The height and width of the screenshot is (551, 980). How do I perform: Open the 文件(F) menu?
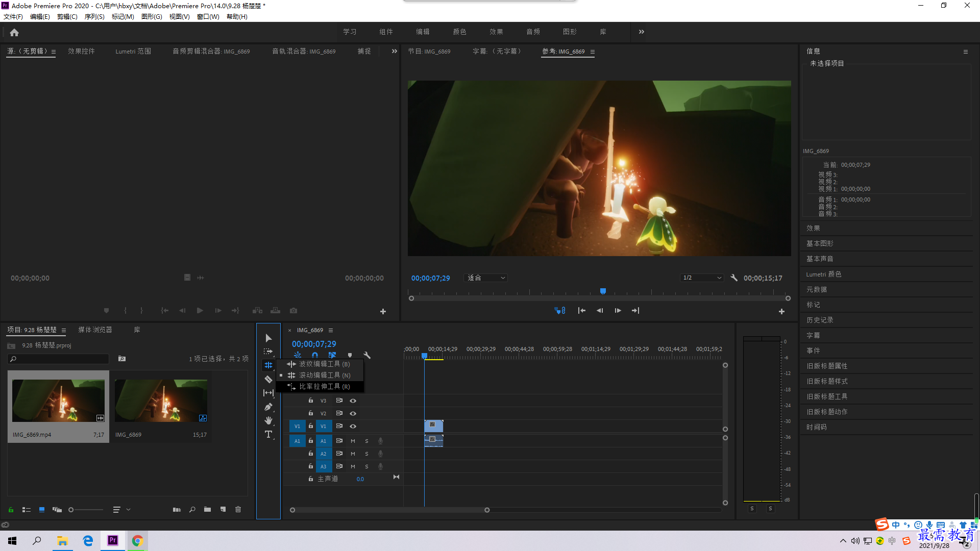[x=13, y=16]
